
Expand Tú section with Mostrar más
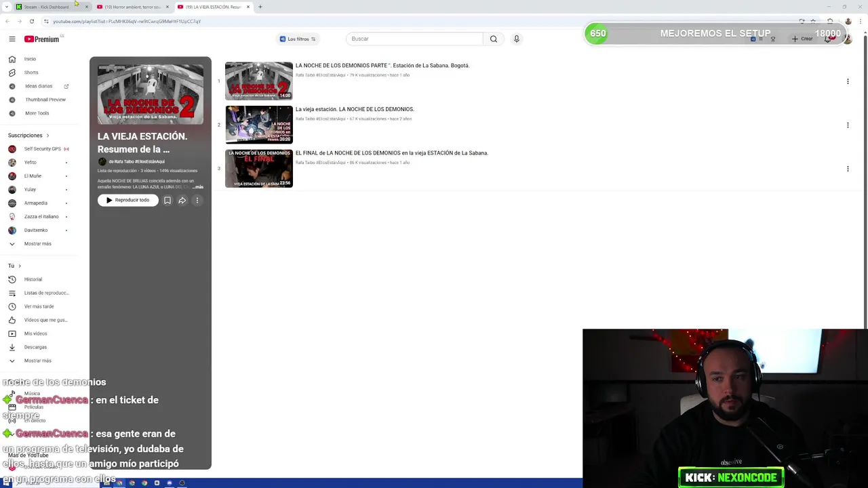coord(37,361)
